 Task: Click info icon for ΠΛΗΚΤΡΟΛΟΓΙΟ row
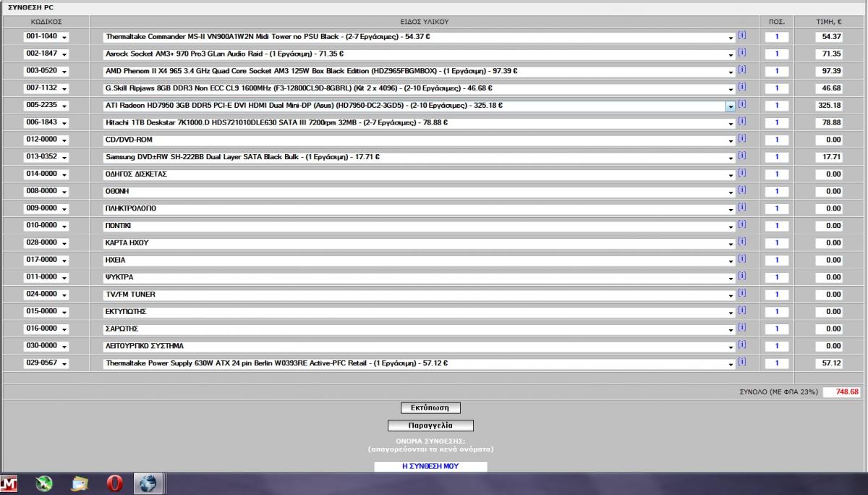pyautogui.click(x=741, y=207)
